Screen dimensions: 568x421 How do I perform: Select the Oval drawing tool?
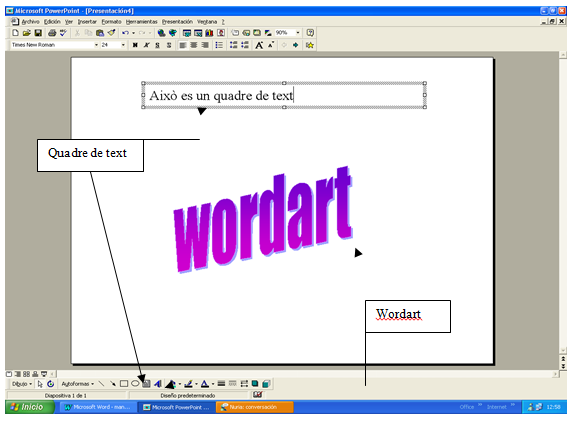[x=135, y=383]
